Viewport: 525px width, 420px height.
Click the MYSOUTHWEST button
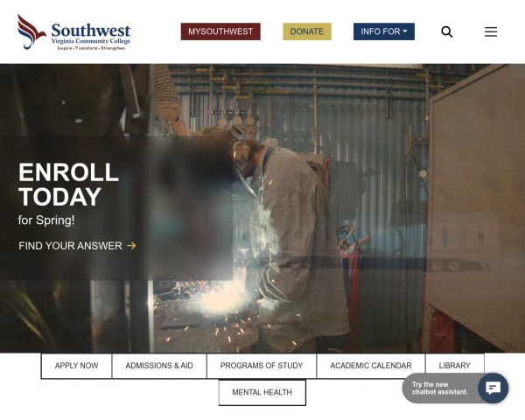220,31
